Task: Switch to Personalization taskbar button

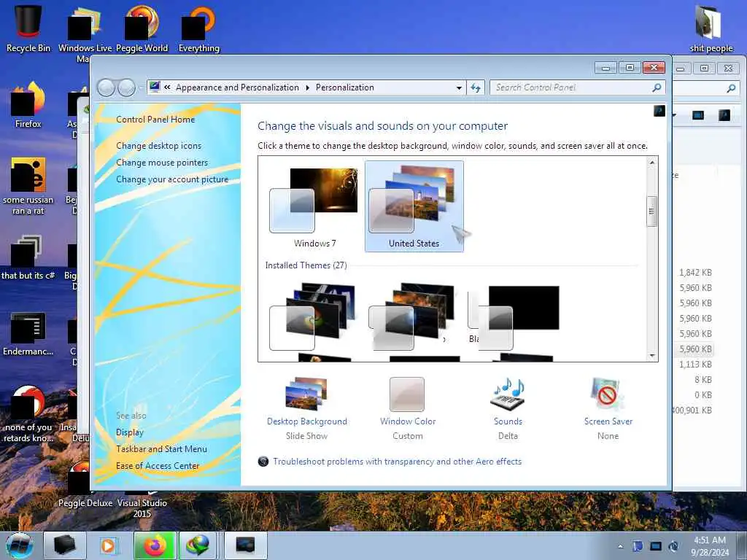Action: (246, 545)
